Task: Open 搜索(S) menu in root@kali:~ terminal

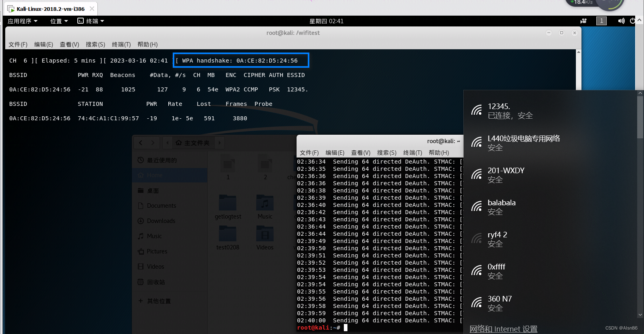Action: 387,152
